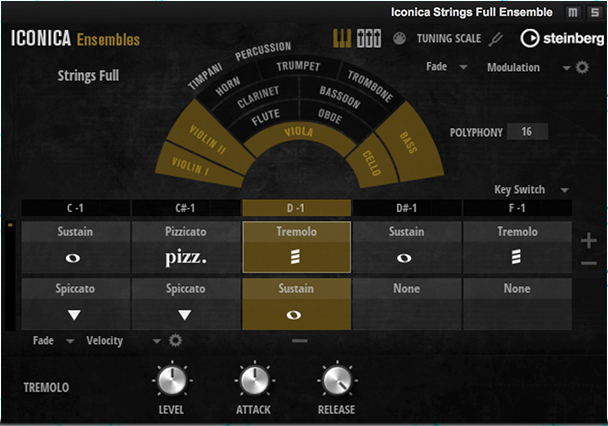Select the C#-1 key switch header
608x426 pixels.
(185, 208)
